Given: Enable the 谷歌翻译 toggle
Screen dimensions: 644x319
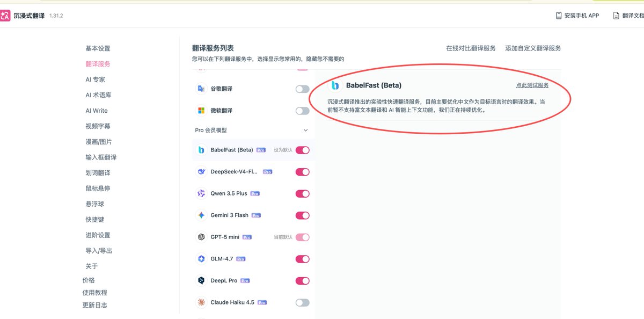Looking at the screenshot, I should point(303,89).
